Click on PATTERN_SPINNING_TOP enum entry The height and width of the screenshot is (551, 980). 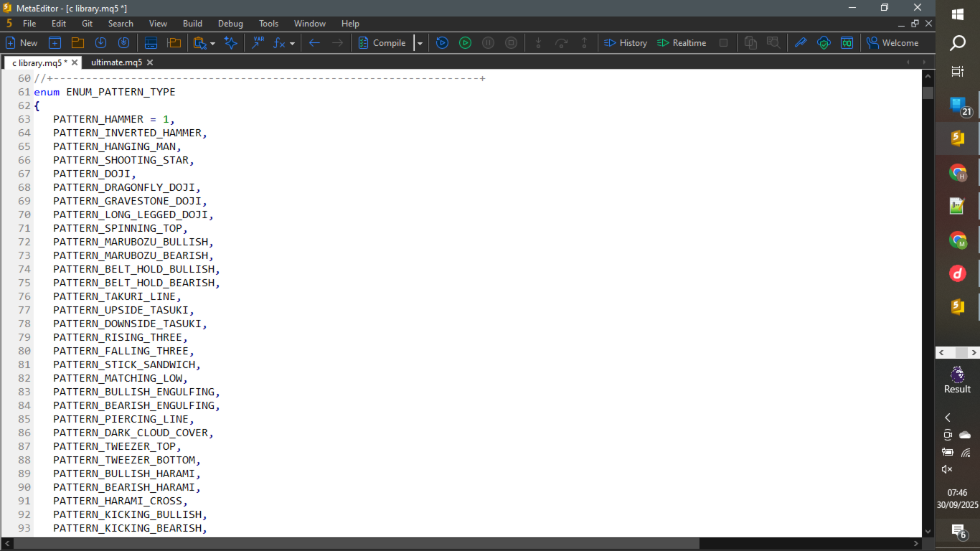(121, 228)
